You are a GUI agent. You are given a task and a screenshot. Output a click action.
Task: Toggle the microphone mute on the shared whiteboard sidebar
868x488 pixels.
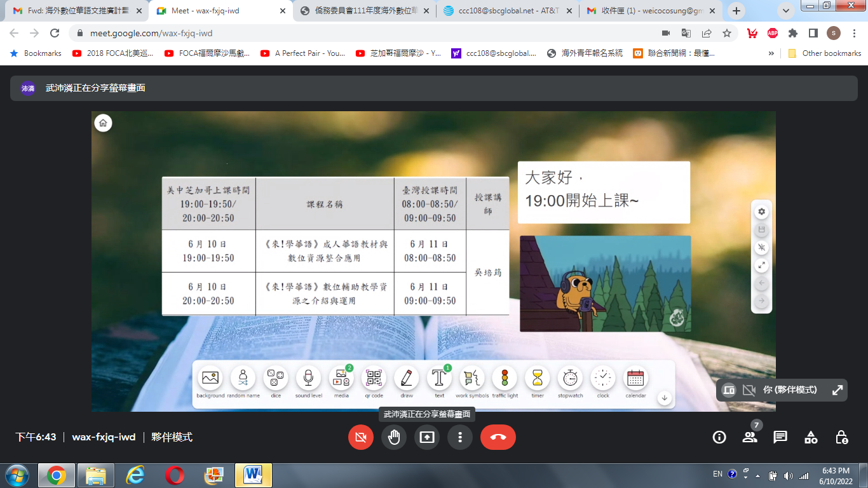coord(761,247)
